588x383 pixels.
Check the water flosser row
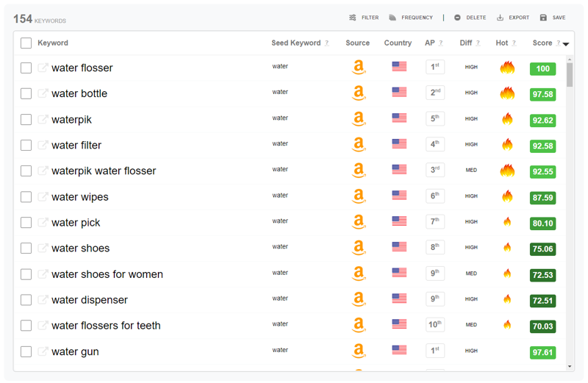26,68
